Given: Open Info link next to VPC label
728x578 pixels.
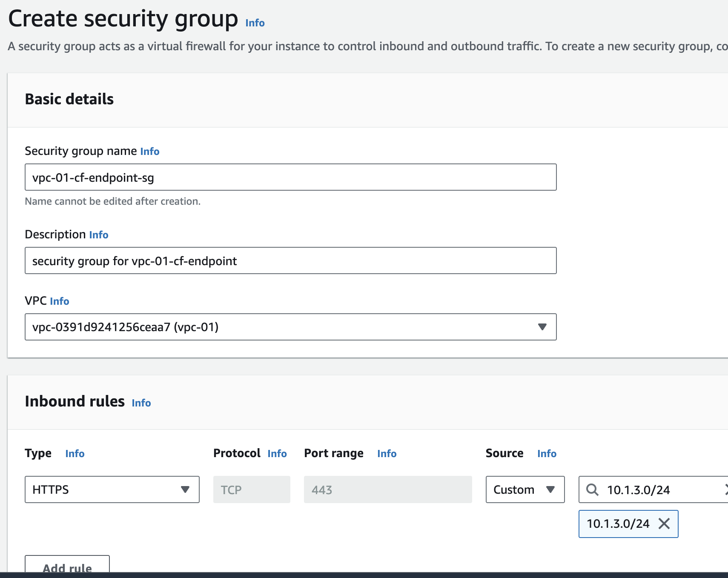Looking at the screenshot, I should [x=60, y=301].
